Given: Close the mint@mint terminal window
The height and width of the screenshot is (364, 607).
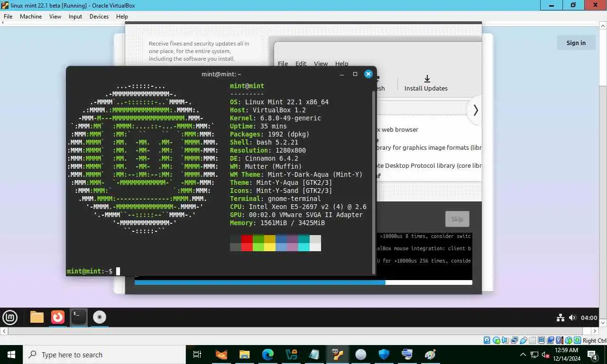Looking at the screenshot, I should (x=368, y=74).
